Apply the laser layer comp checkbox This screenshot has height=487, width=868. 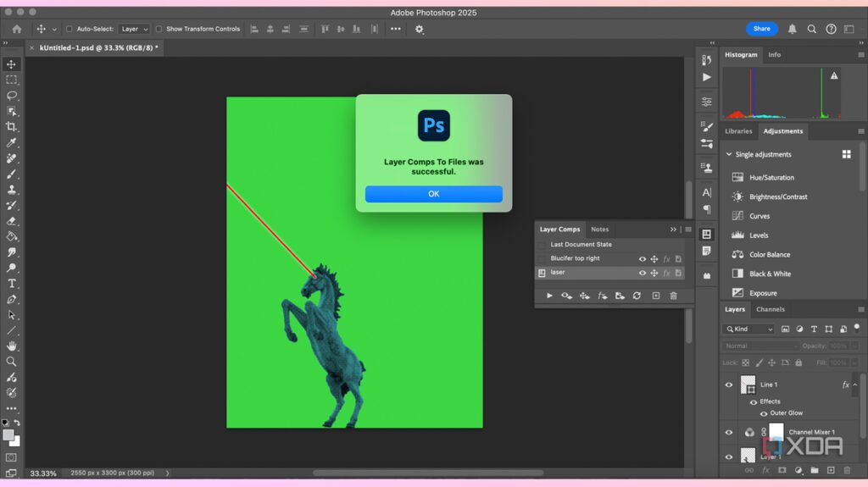542,273
